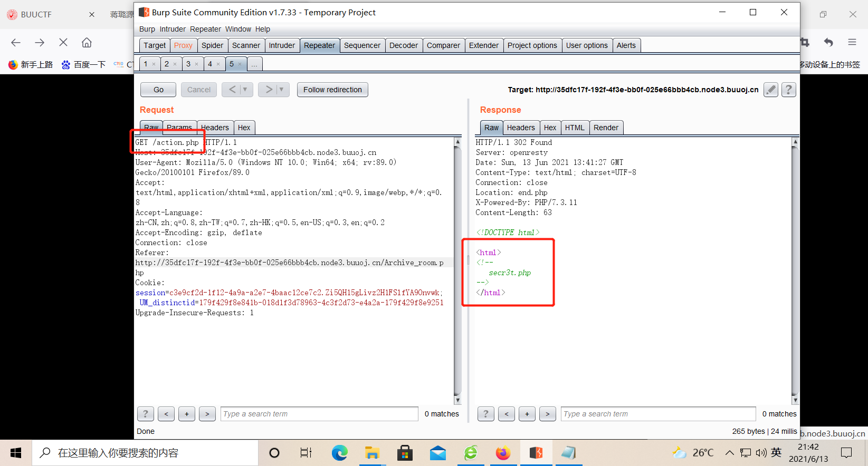This screenshot has width=868, height=466.
Task: Click request search help icon
Action: coord(146,414)
